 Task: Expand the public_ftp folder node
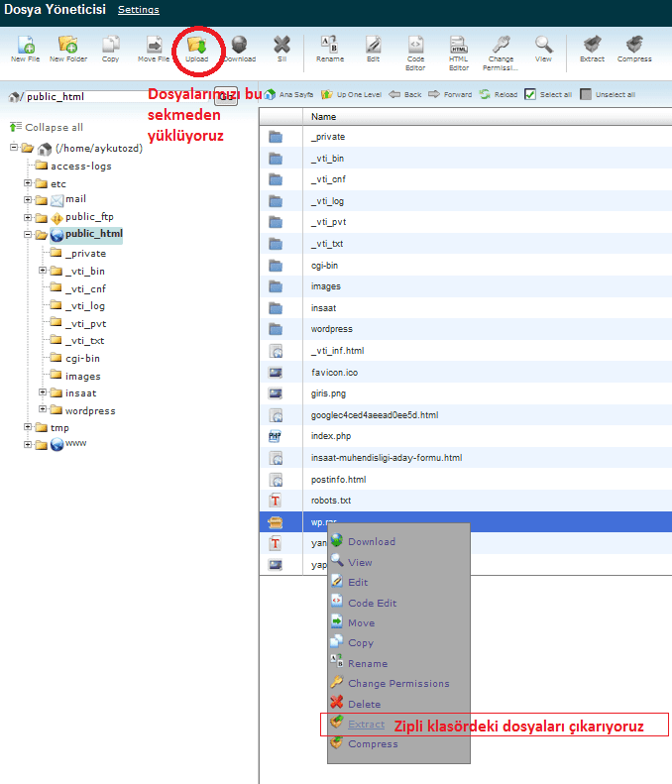(x=28, y=217)
